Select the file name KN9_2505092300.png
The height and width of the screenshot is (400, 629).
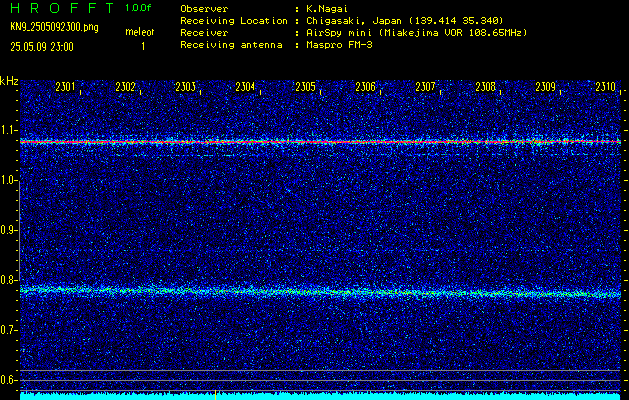(54, 27)
